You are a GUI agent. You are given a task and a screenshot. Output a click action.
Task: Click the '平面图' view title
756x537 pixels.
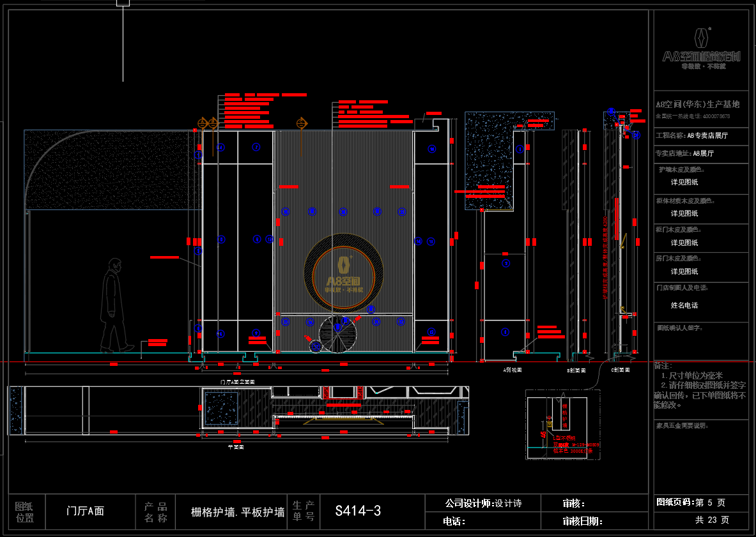pyautogui.click(x=236, y=448)
